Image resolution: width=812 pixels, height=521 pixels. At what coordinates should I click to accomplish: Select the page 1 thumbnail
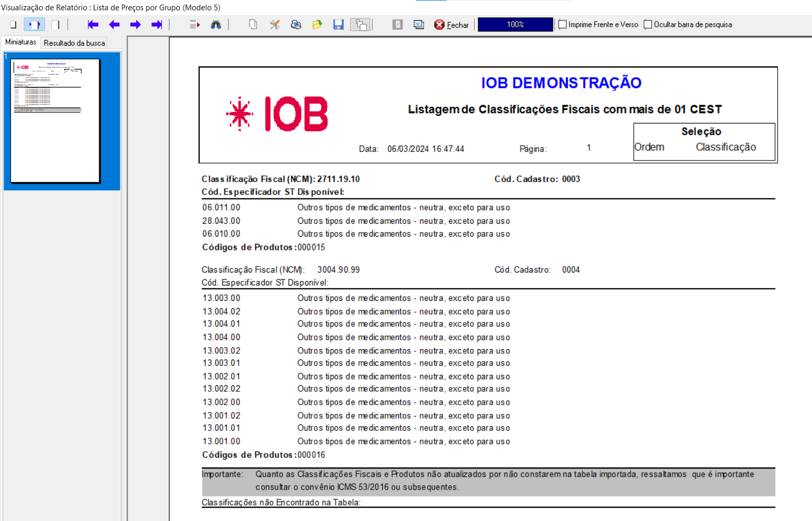coord(56,121)
